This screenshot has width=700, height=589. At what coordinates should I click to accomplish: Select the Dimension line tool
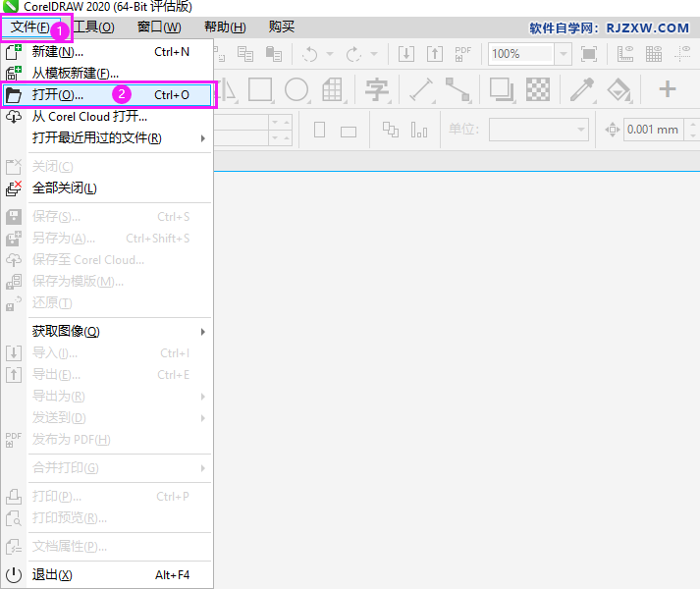click(421, 89)
